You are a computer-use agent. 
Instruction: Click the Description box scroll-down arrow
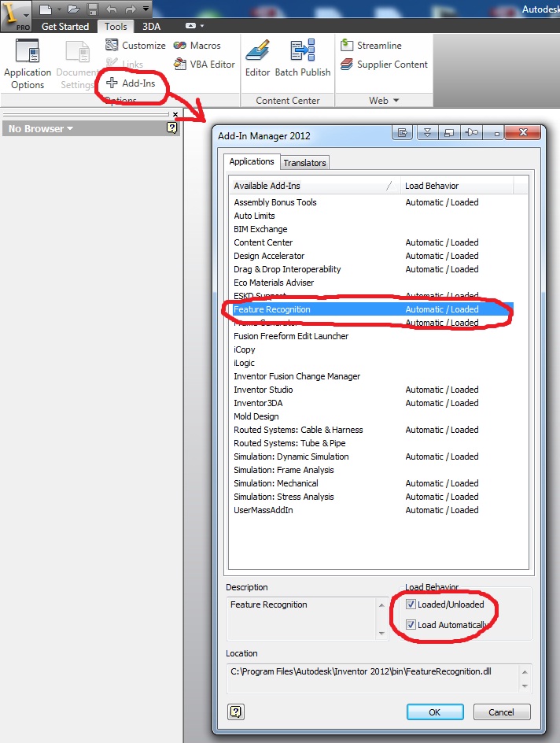[381, 634]
